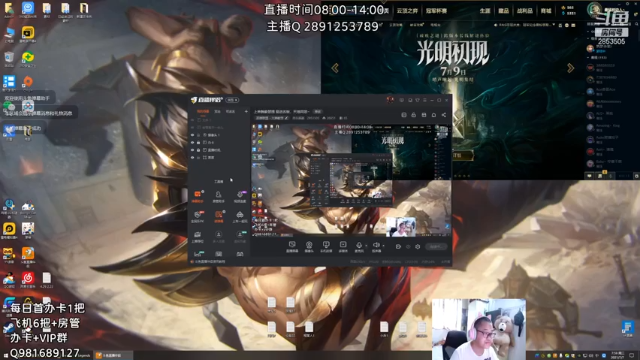The width and height of the screenshot is (640, 360).
Task: Open the 云顶之弈 tab in the League client
Action: [407, 11]
